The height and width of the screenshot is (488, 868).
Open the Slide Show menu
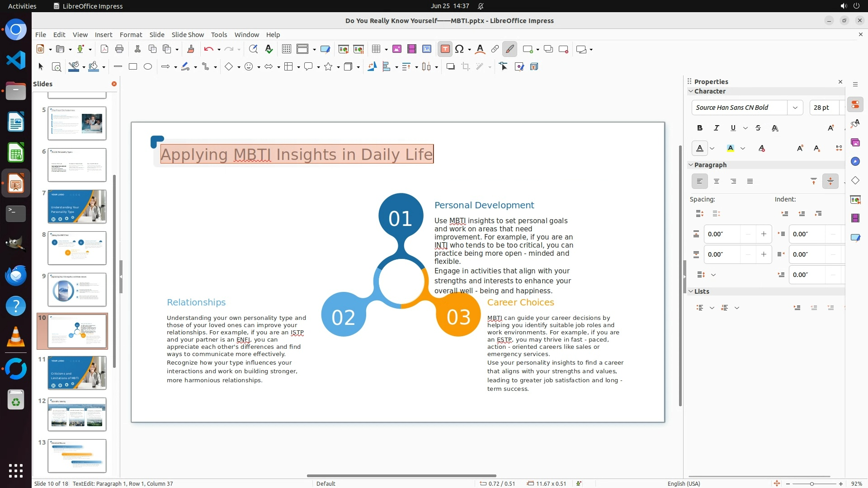[x=187, y=35]
